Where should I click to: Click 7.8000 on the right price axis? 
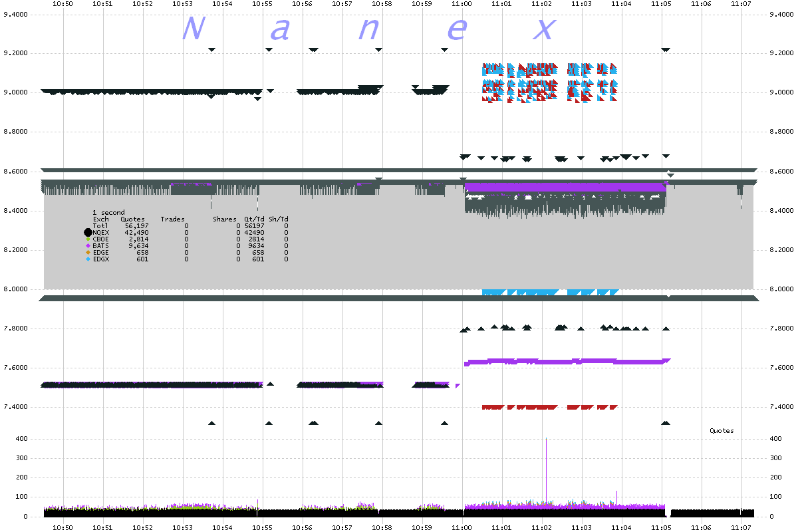tap(780, 329)
